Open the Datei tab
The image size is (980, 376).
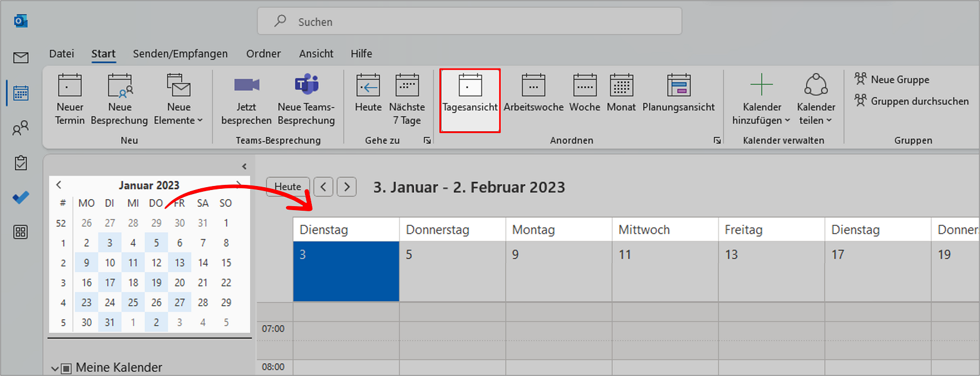(62, 54)
